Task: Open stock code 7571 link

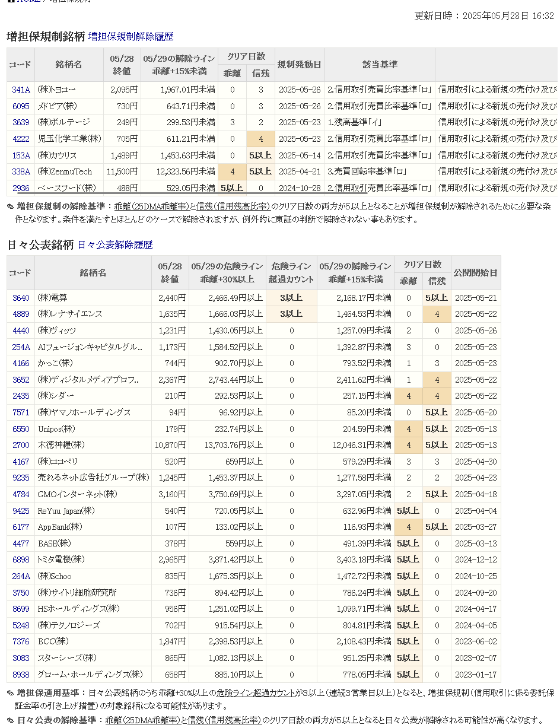Action: (21, 412)
